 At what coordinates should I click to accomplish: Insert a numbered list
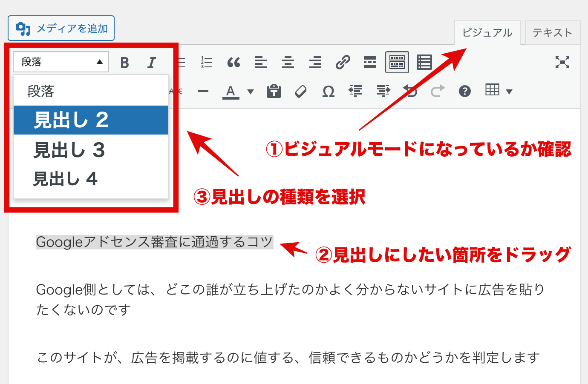(206, 63)
